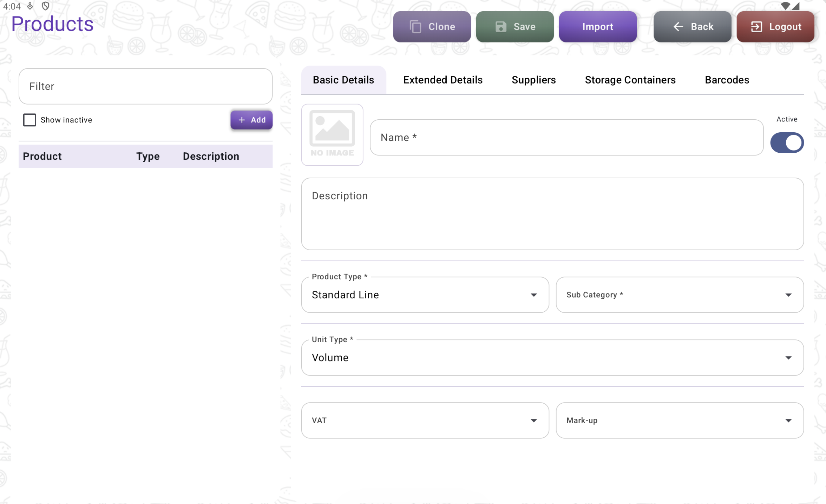Click the Filter input field
Image resolution: width=826 pixels, height=504 pixels.
click(x=145, y=86)
